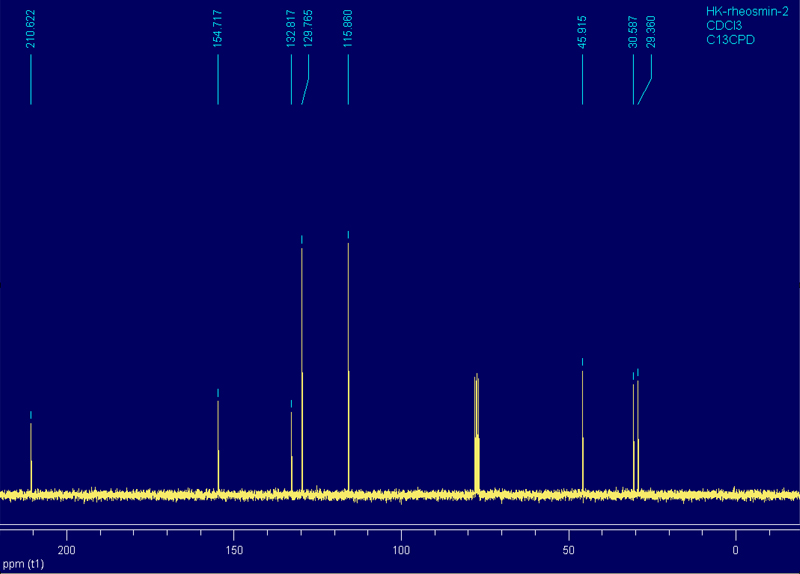Select the CDCl3 solvent text label
Image resolution: width=800 pixels, height=574 pixels.
point(725,24)
